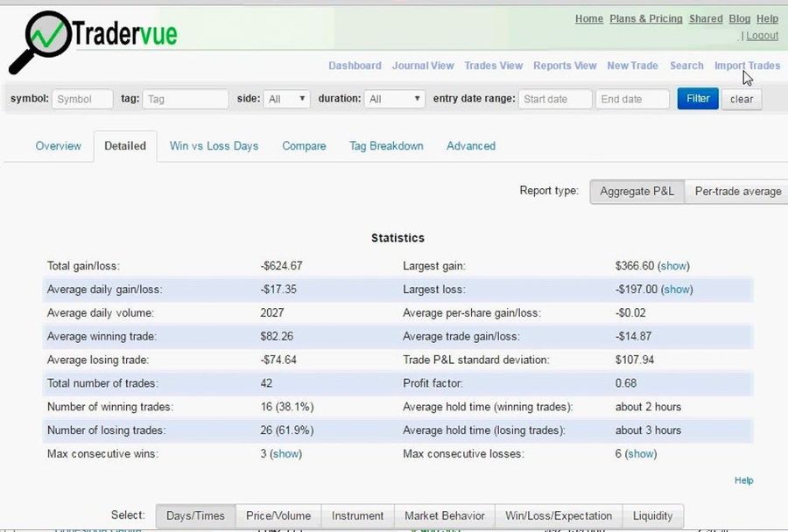This screenshot has height=532, width=788.
Task: Go to the Compare tab
Action: pyautogui.click(x=304, y=145)
